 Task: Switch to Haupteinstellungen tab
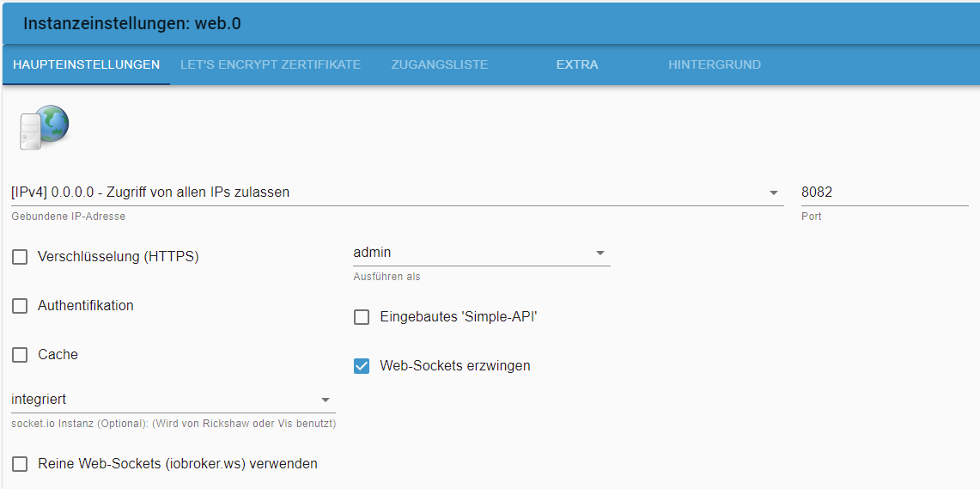click(x=86, y=64)
